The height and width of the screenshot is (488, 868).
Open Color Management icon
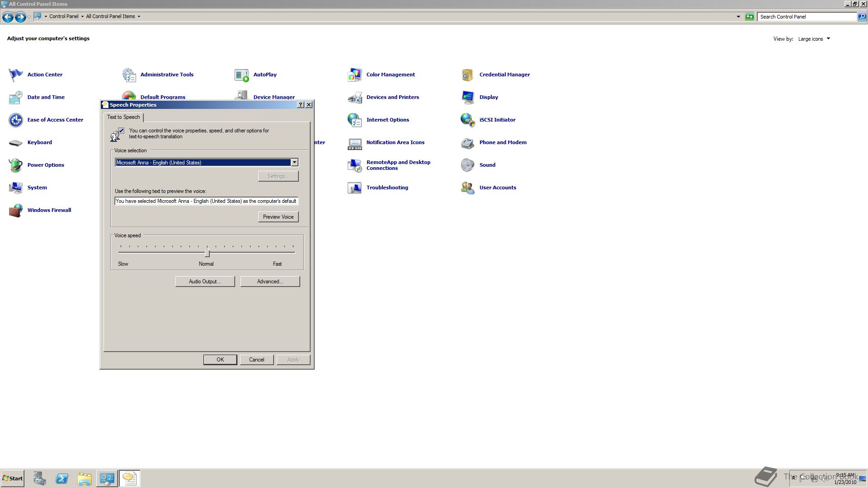pos(355,75)
